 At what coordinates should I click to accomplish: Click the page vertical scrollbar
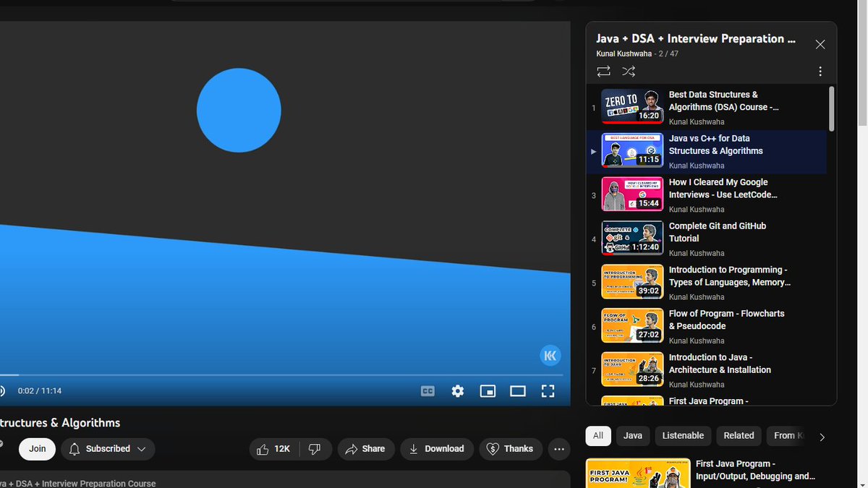point(862,64)
